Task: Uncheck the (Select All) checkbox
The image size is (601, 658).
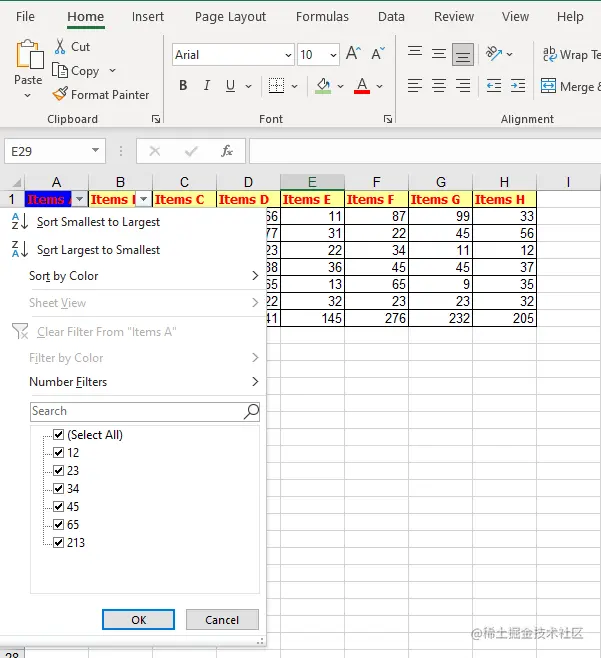Action: tap(58, 434)
